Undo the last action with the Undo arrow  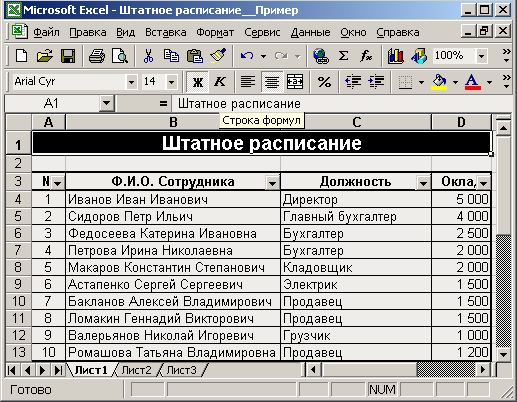(x=247, y=56)
